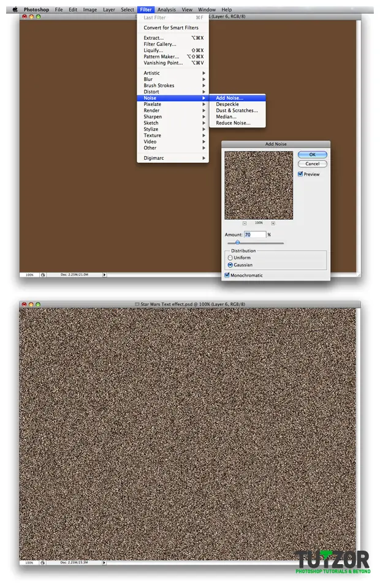380x588 pixels.
Task: Choose Extract... from the Filter menu
Action: 173,38
